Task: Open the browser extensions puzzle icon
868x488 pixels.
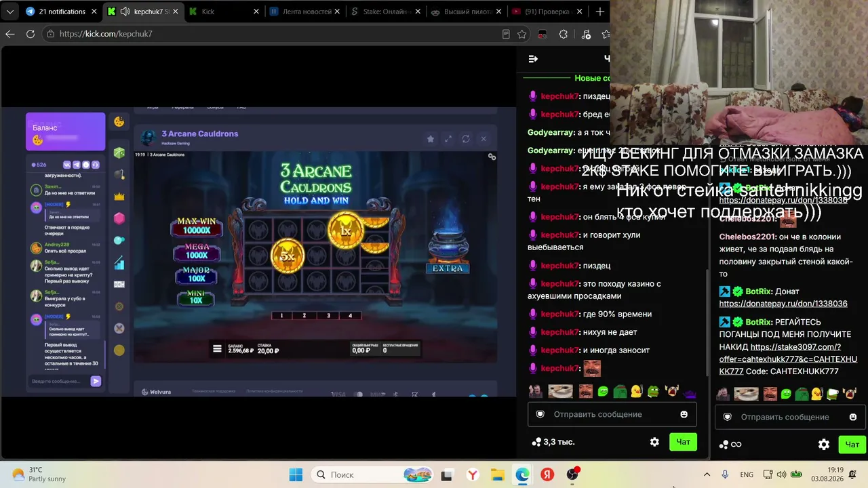Action: 564,34
